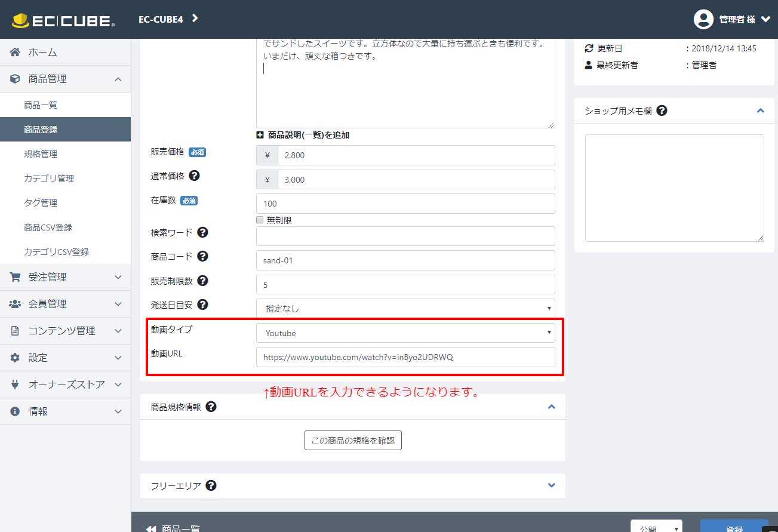Open the 動画タイプ Youtube dropdown

click(405, 333)
